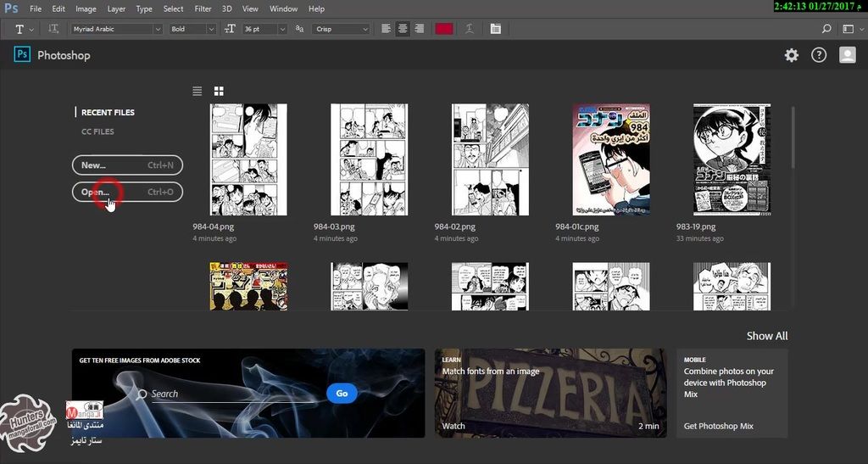Open the 984-04.png thumbnail

coord(248,159)
